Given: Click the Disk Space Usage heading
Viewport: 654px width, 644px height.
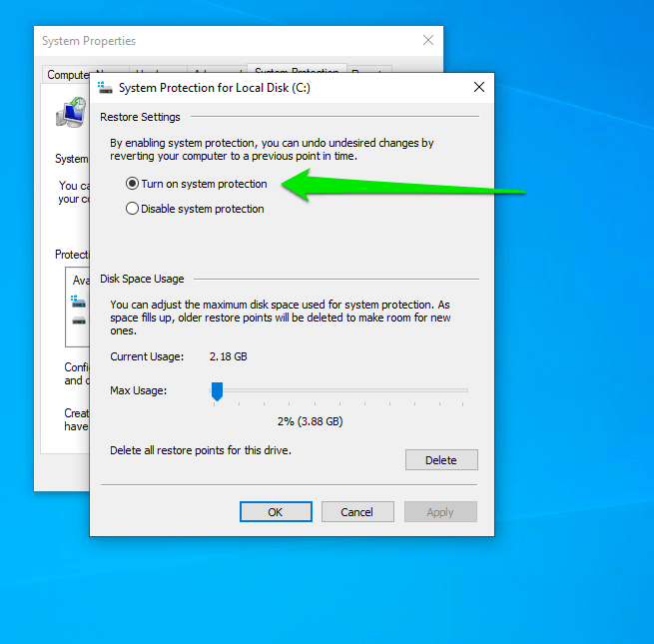Looking at the screenshot, I should (x=142, y=279).
